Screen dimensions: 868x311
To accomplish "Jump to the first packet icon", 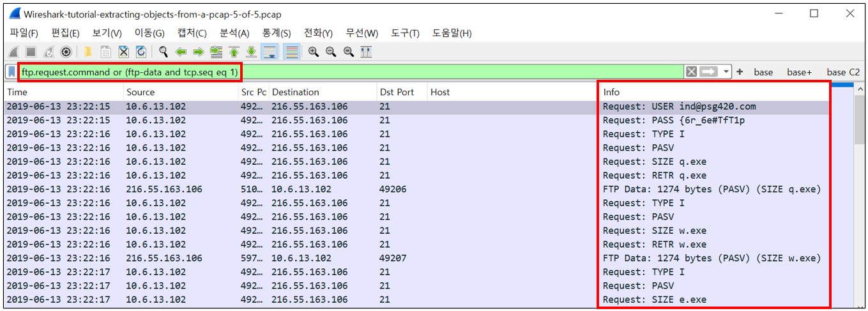I will click(x=234, y=52).
